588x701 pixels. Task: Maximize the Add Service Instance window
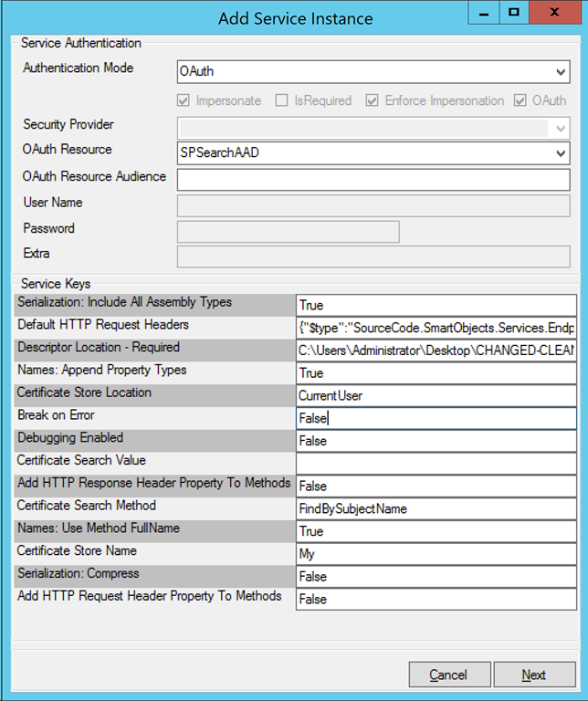click(514, 12)
